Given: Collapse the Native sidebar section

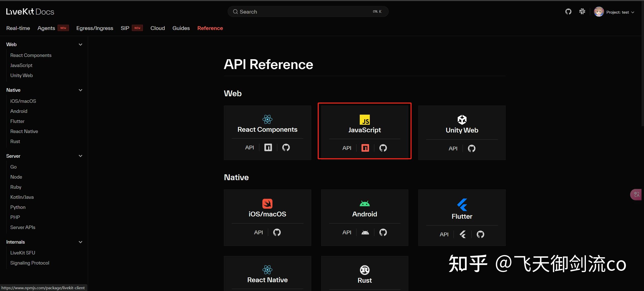Looking at the screenshot, I should [x=80, y=90].
